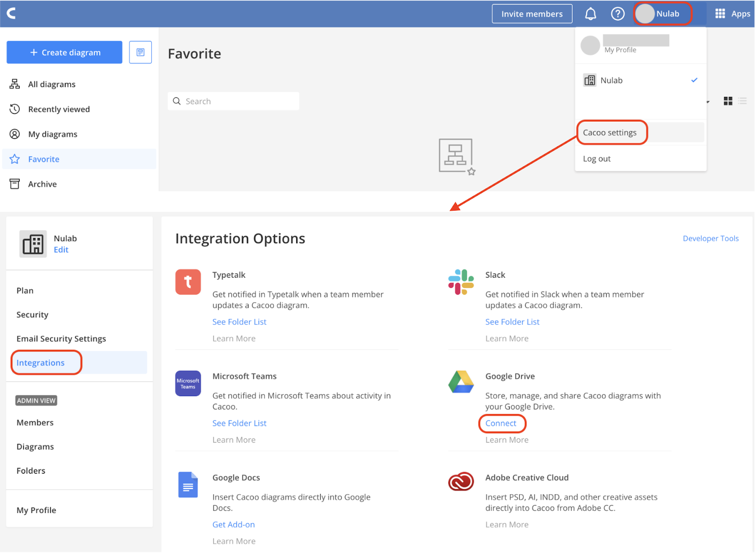
Task: Expand the sort dropdown arrow near view icons
Action: coord(708,102)
